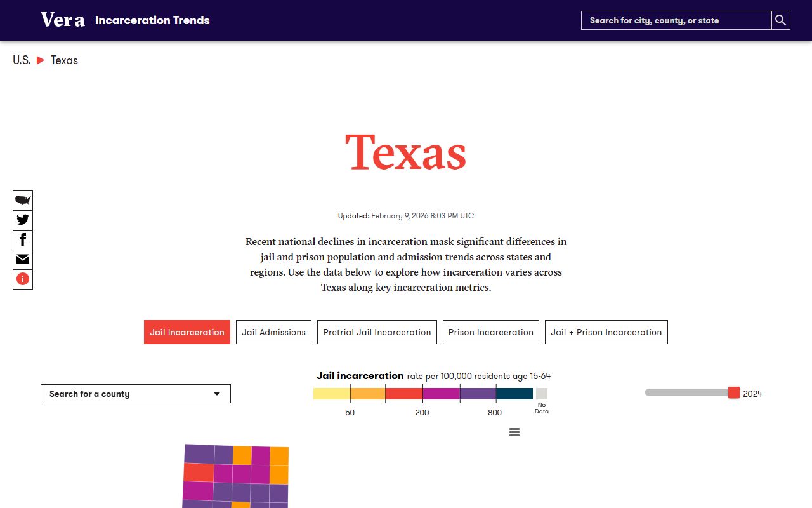Click the legend value 800
This screenshot has width=812, height=508.
[495, 413]
